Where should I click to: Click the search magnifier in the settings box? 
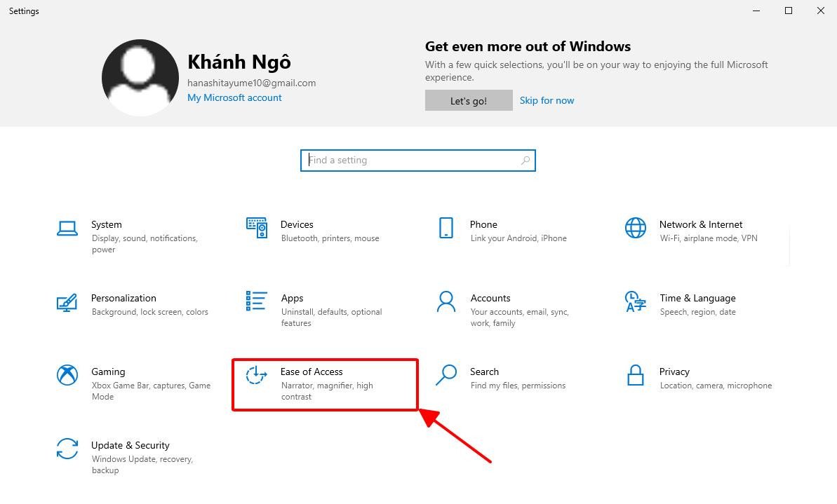(x=525, y=160)
